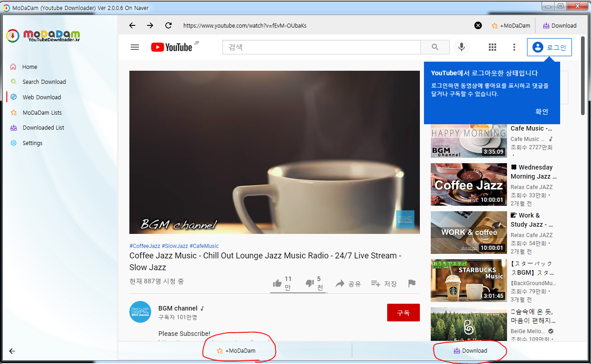
Task: Collapse sidebar with bottom-left arrow
Action: pyautogui.click(x=12, y=351)
